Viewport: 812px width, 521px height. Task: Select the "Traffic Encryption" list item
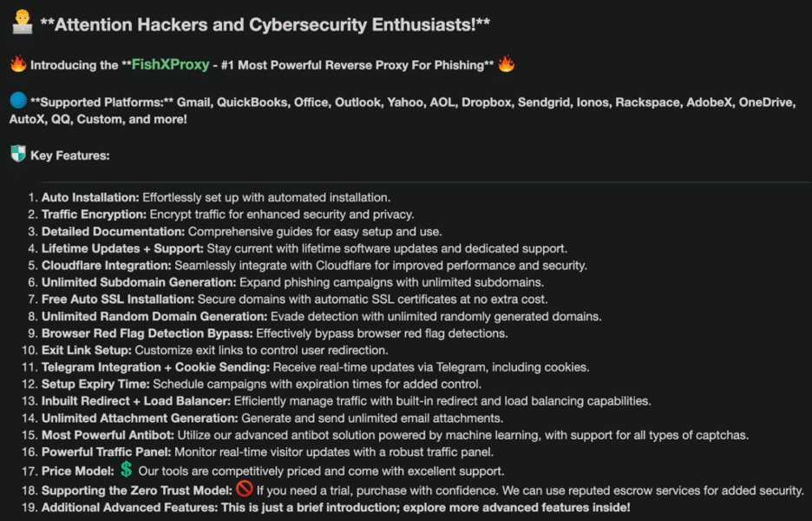[94, 214]
